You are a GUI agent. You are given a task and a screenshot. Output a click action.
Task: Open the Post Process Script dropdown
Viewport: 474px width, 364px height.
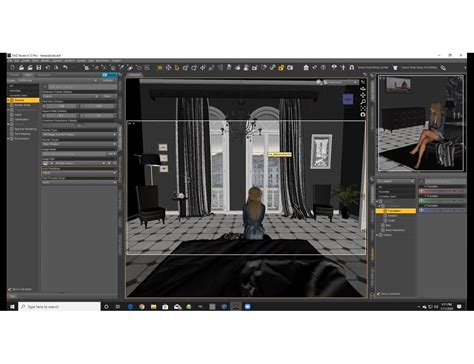point(79,182)
